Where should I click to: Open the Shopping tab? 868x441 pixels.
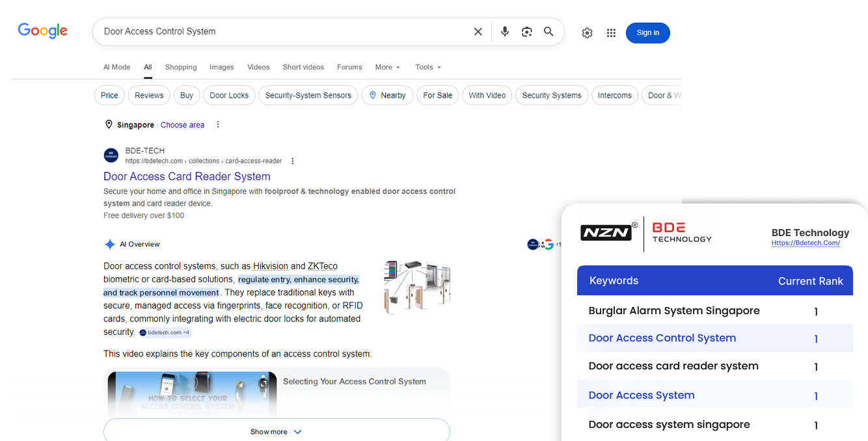181,67
